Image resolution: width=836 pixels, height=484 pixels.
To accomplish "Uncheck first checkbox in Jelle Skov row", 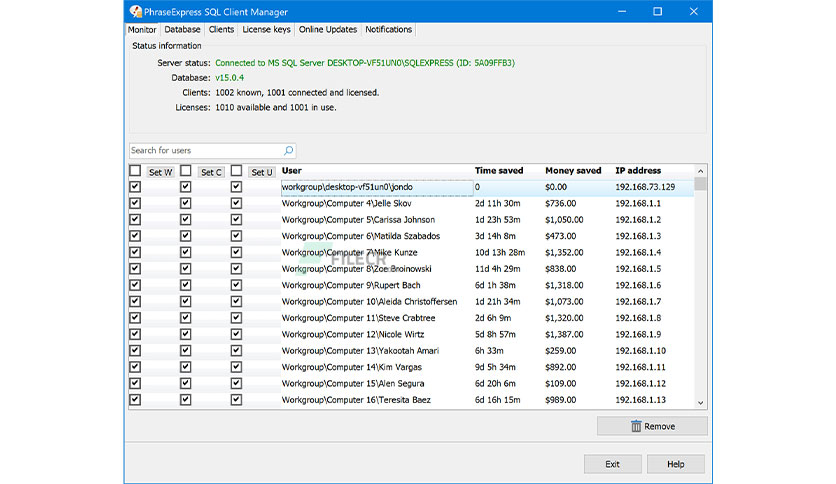I will pyautogui.click(x=135, y=203).
